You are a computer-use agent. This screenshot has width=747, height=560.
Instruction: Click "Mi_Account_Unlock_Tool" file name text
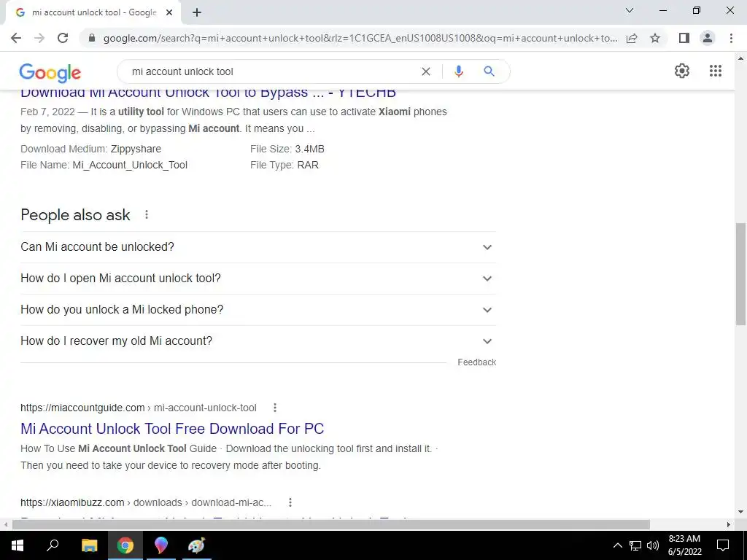[x=130, y=166]
